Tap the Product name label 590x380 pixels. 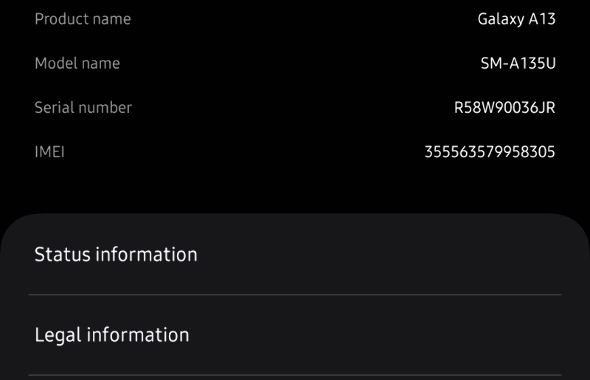(x=83, y=19)
